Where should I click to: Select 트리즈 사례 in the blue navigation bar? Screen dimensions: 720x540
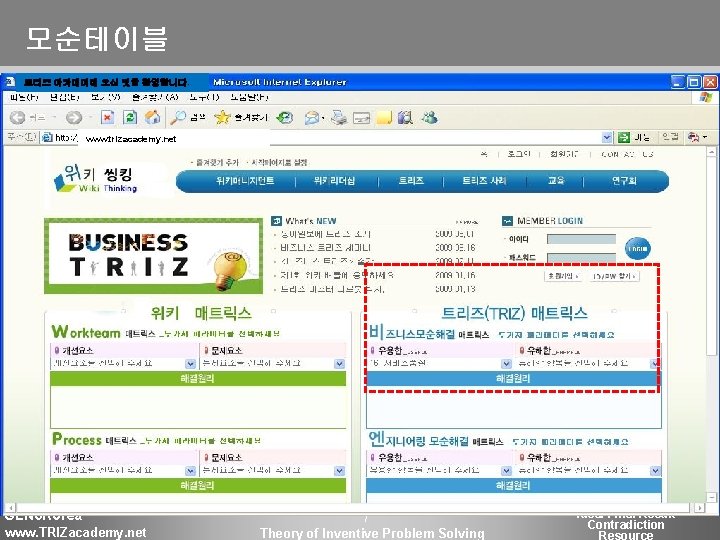coord(484,181)
